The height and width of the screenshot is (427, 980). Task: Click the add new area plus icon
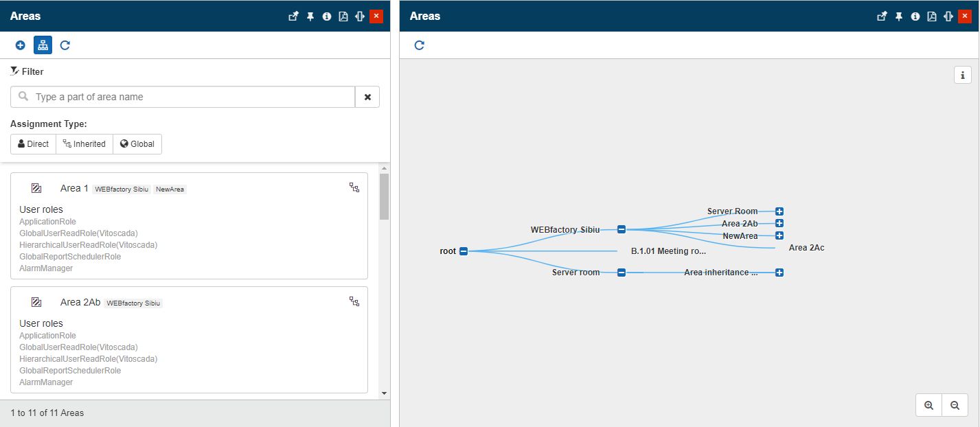(20, 45)
